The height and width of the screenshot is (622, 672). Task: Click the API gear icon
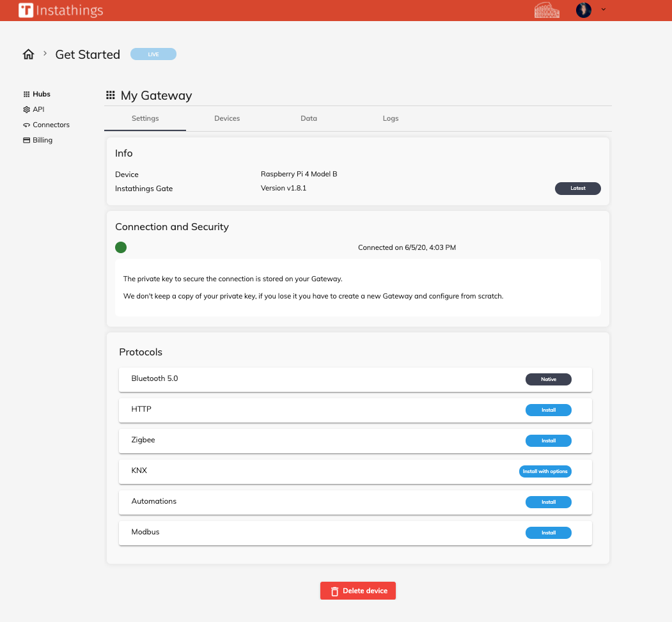pyautogui.click(x=27, y=110)
